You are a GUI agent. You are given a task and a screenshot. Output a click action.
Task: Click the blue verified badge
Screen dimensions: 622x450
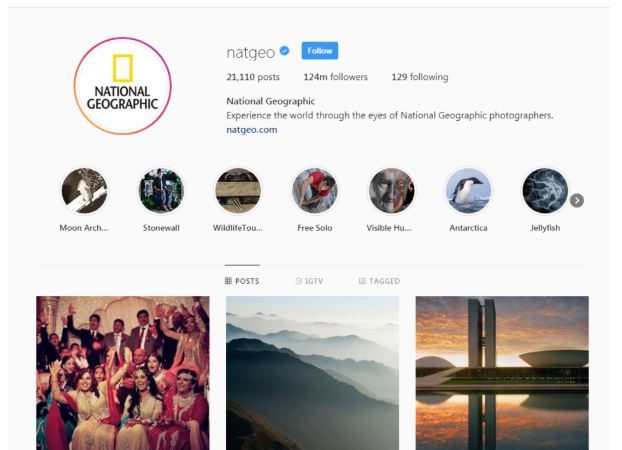[284, 51]
